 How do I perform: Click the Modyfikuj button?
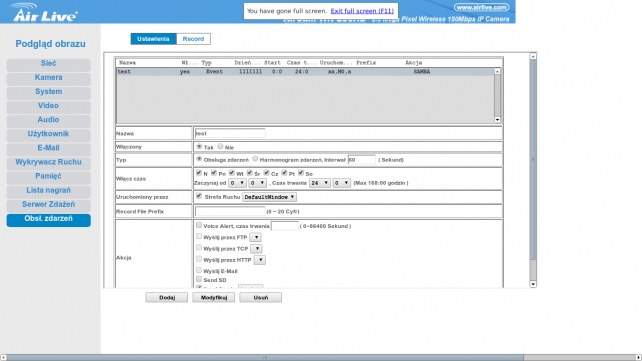point(214,298)
